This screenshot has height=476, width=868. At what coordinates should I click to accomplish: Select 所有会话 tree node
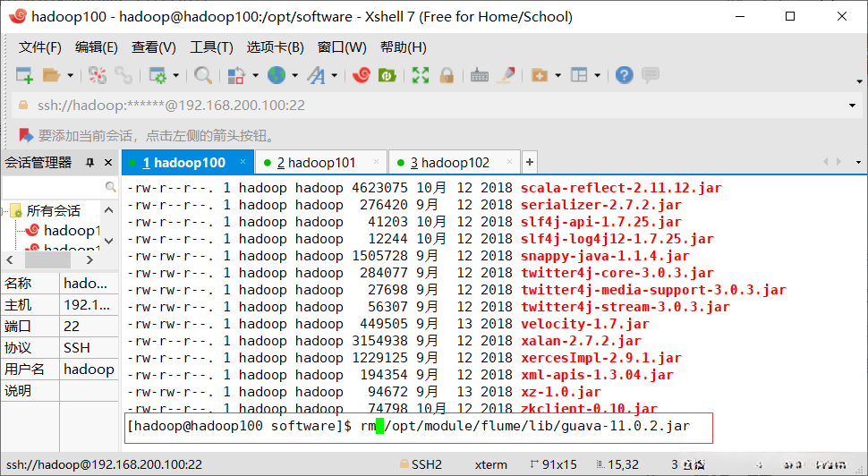click(x=53, y=211)
